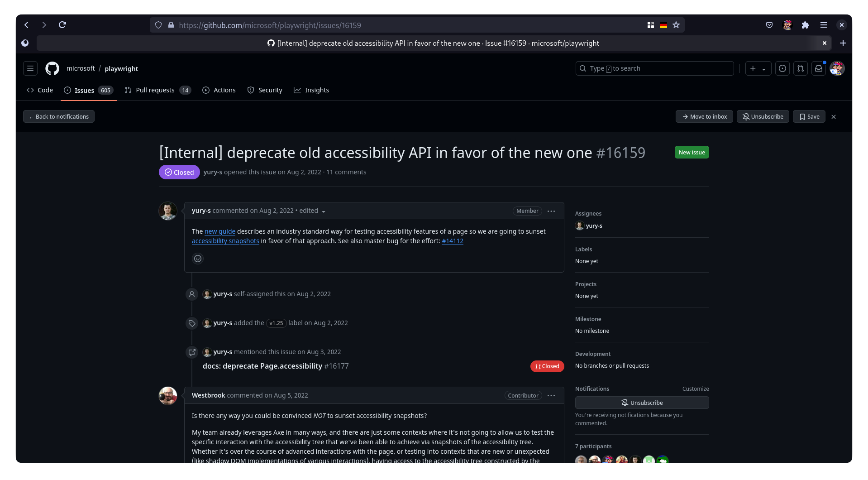Click 'Back to notifications'
Image resolution: width=868 pixels, height=480 pixels.
(x=58, y=116)
